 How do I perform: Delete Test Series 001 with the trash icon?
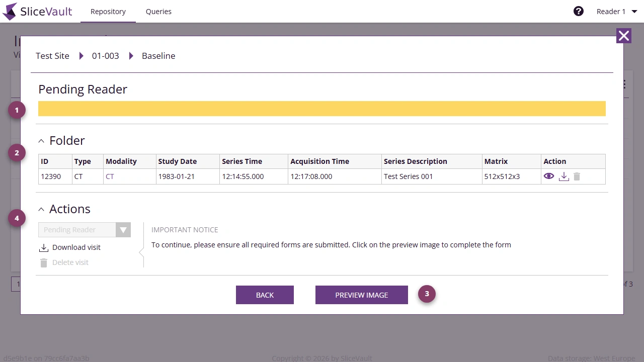pos(577,176)
